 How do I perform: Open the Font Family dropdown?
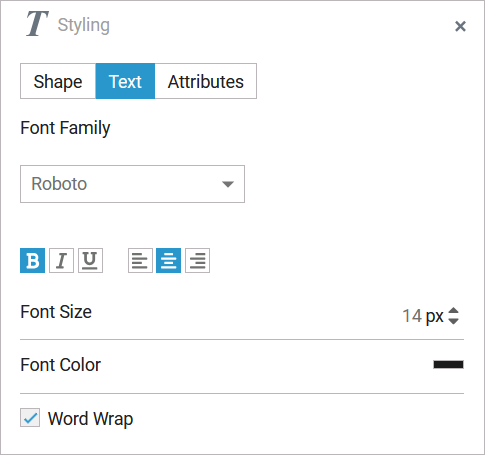(132, 184)
